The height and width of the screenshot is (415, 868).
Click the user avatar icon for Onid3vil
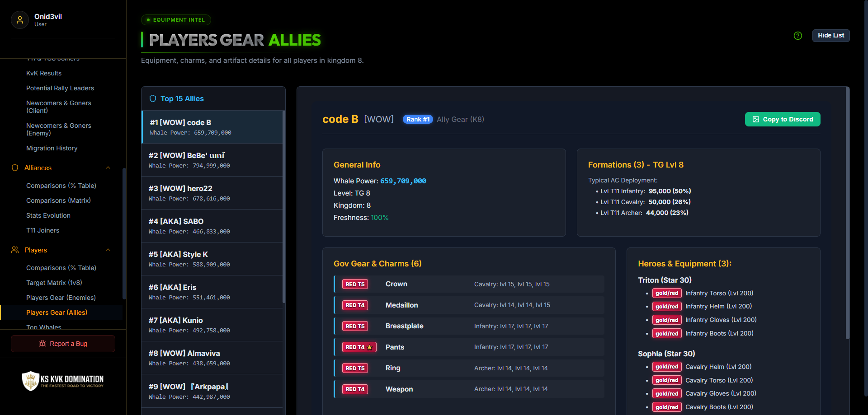[x=20, y=20]
